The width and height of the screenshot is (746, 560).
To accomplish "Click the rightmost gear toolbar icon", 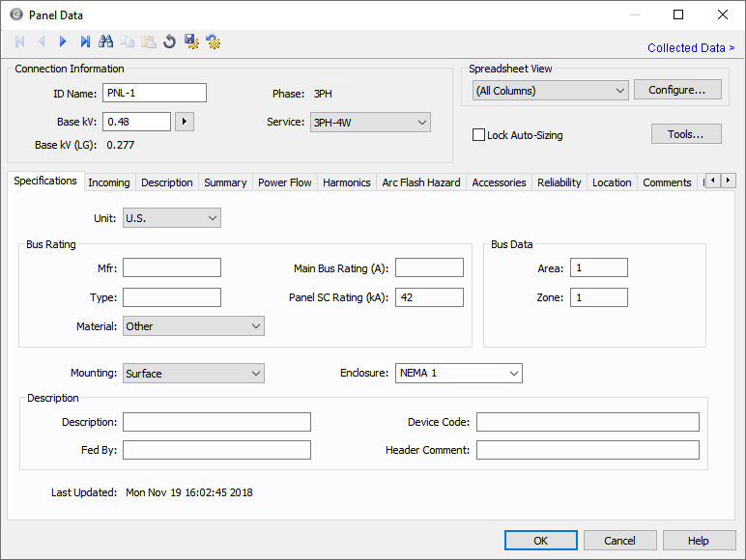I will 214,42.
